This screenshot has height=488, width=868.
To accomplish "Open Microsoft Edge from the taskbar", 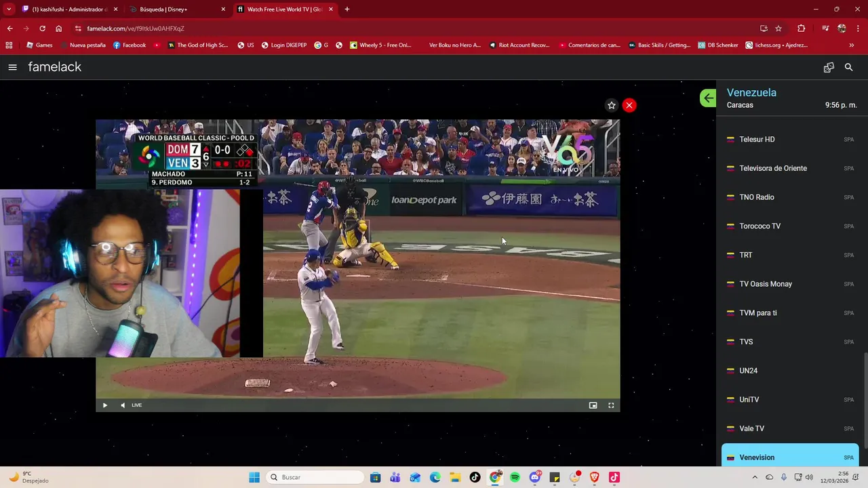I will click(x=435, y=477).
